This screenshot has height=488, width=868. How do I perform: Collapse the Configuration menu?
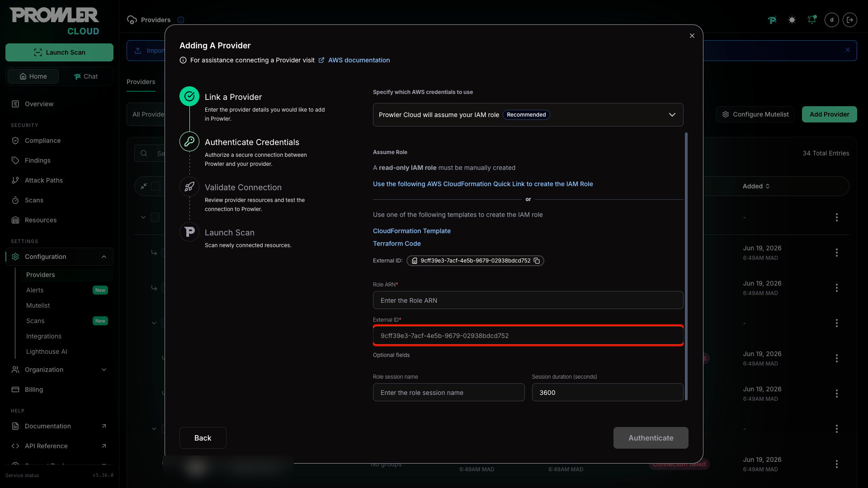tap(59, 257)
